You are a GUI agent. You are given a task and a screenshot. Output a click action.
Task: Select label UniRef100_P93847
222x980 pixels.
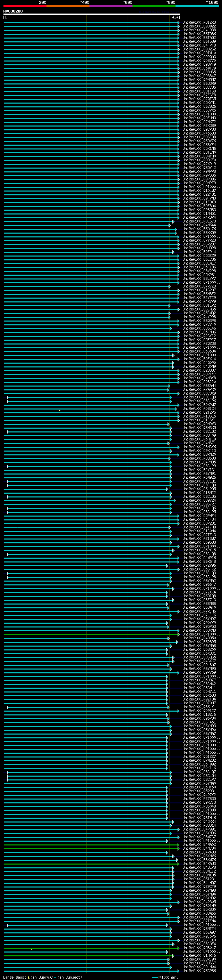coord(199,76)
